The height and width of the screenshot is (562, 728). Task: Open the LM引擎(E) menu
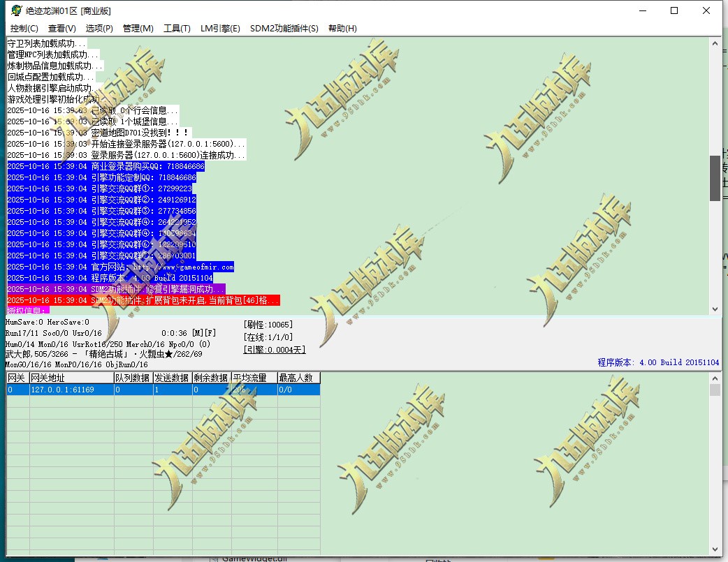click(x=220, y=29)
